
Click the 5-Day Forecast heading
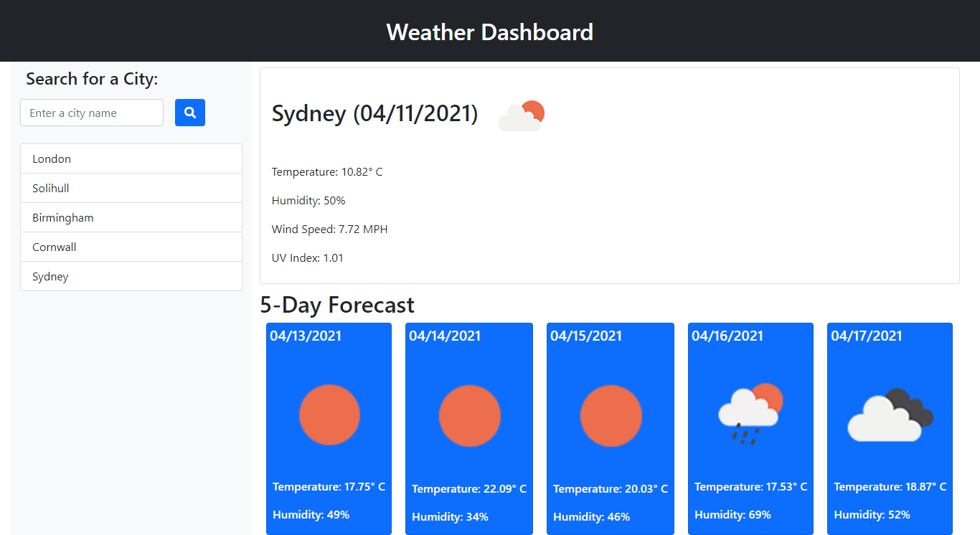[337, 305]
